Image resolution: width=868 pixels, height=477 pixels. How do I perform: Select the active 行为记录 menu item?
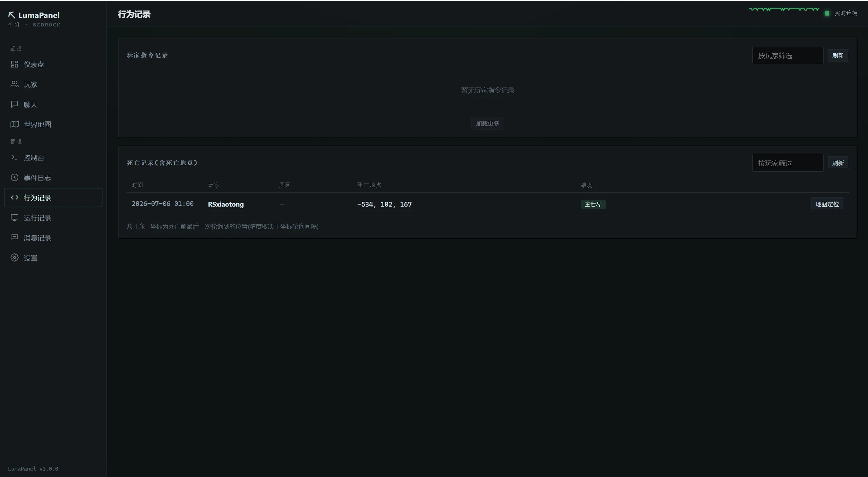(x=53, y=197)
